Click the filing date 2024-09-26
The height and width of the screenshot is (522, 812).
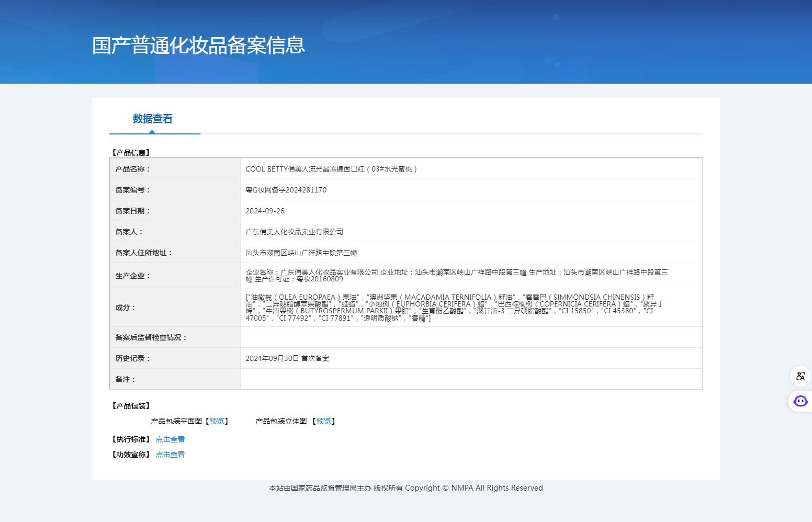click(x=265, y=211)
